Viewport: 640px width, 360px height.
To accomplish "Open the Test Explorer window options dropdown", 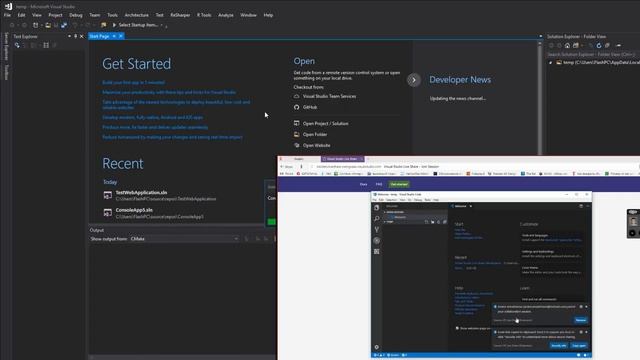I will (x=69, y=36).
